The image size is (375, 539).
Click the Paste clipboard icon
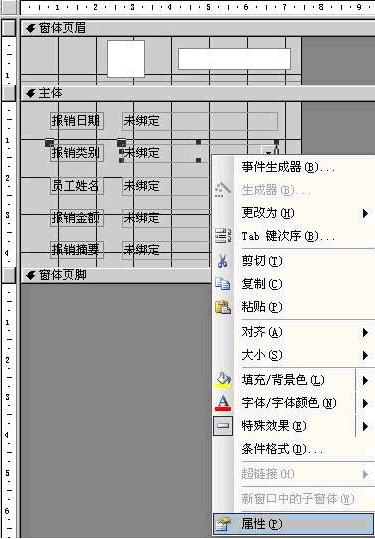223,307
